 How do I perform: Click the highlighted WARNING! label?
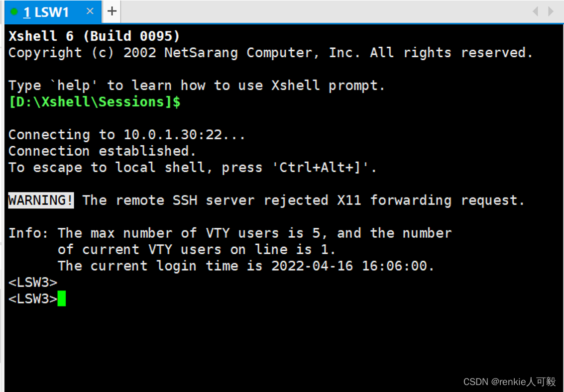point(41,200)
